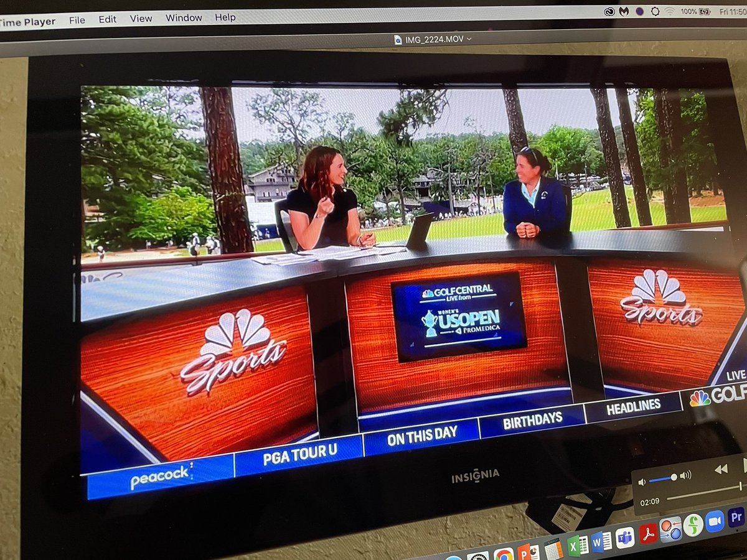Open Creative Cloud menu bar icon

click(609, 11)
